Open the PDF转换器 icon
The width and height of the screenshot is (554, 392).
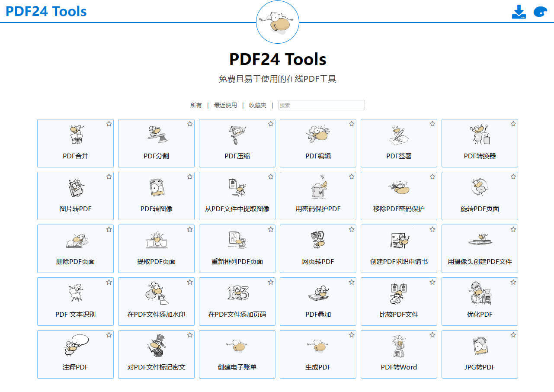point(480,135)
